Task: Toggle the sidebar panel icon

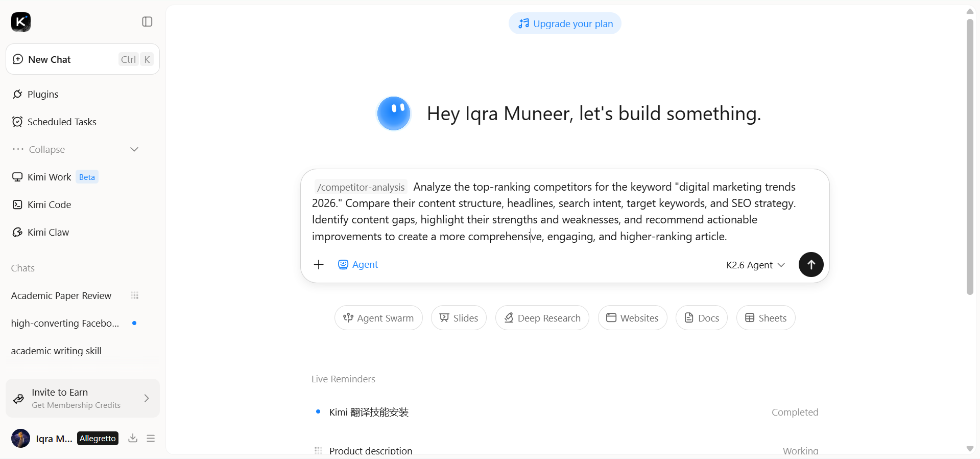Action: coord(147,21)
